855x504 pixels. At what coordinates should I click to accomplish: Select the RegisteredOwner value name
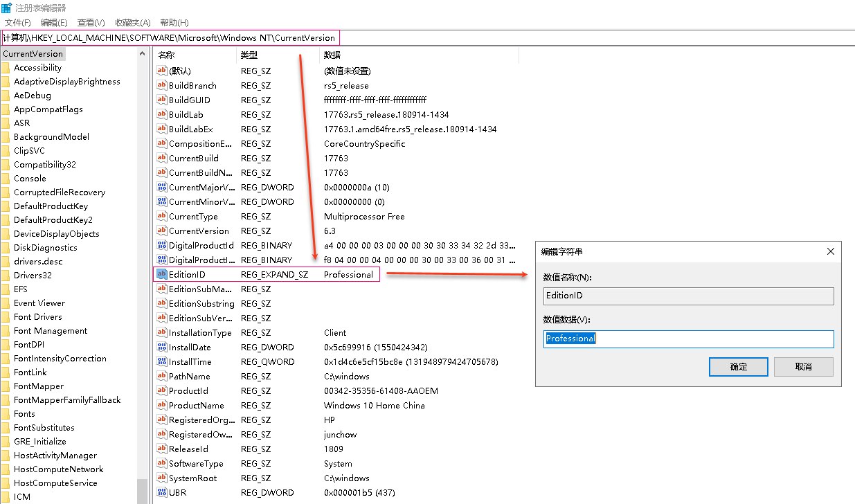(x=201, y=434)
